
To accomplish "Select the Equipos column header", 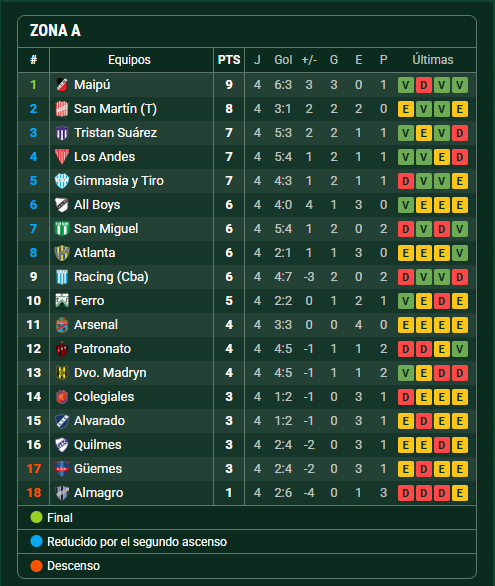I will tap(129, 60).
